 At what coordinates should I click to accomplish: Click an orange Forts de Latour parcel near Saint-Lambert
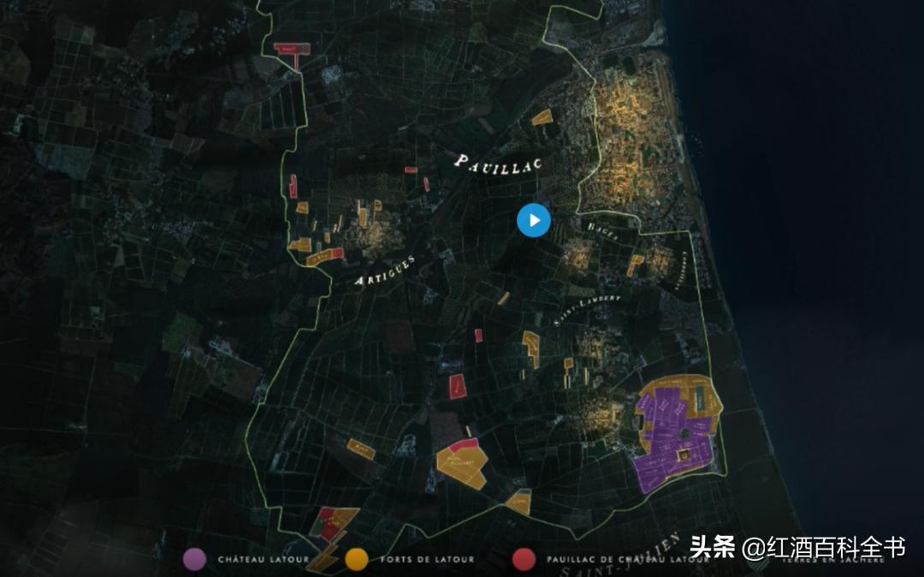click(x=530, y=342)
